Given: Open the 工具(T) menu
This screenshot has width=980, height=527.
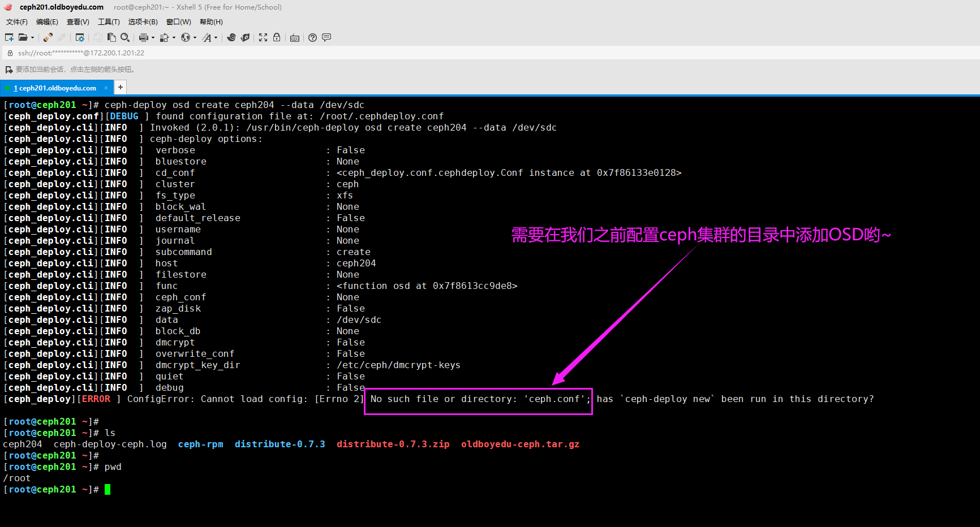Looking at the screenshot, I should (x=109, y=22).
